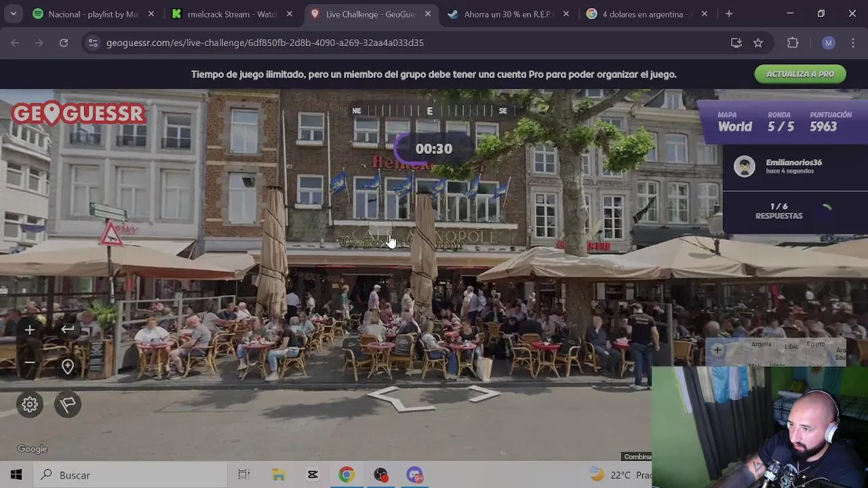This screenshot has height=488, width=868.
Task: Open the Chrome extensions puzzle icon
Action: (793, 43)
